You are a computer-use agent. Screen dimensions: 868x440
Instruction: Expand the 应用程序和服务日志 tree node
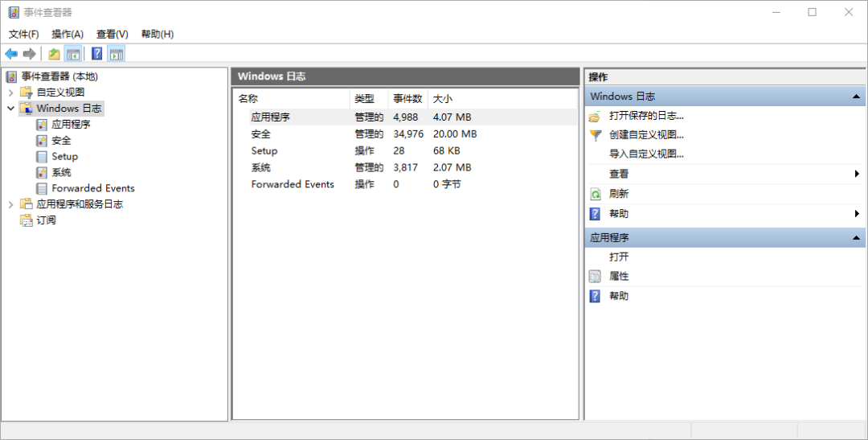click(10, 204)
